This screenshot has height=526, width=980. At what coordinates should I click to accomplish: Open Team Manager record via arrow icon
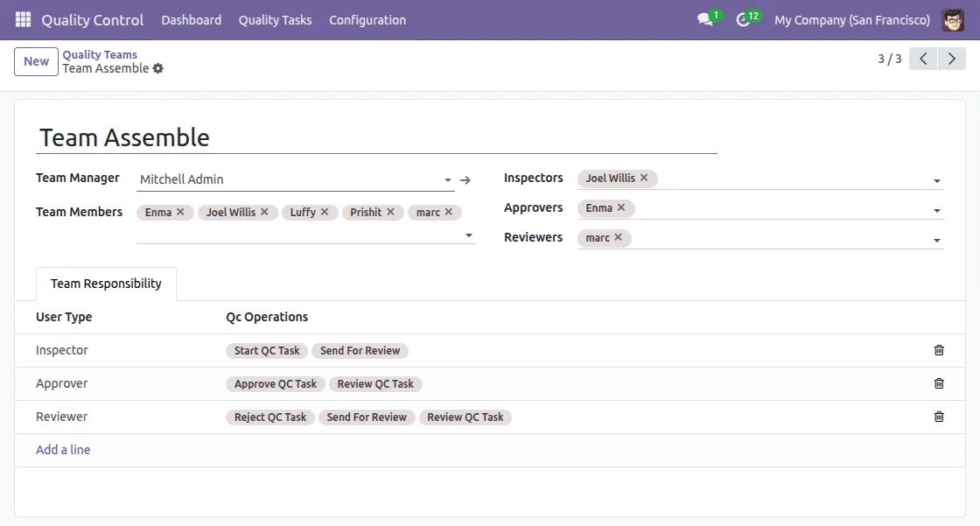pos(465,179)
